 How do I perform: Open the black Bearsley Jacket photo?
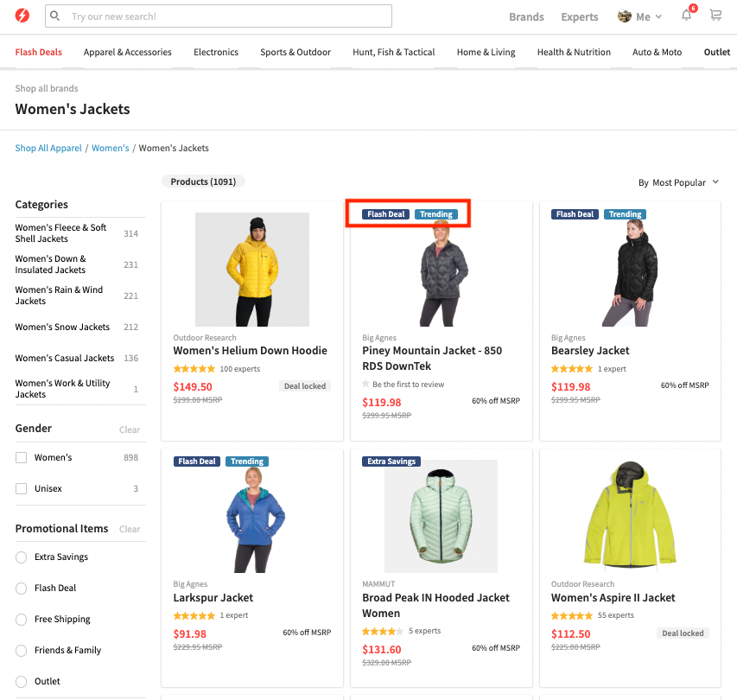(x=631, y=273)
